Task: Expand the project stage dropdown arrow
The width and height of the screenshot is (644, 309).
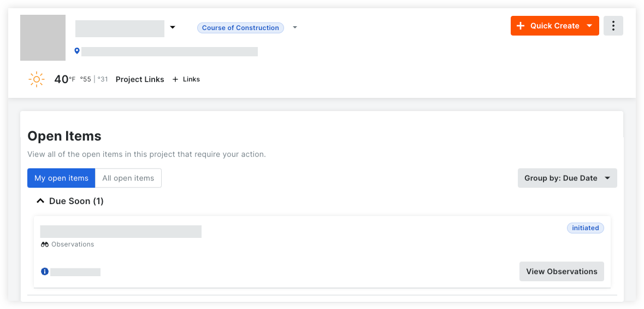Action: (x=295, y=27)
